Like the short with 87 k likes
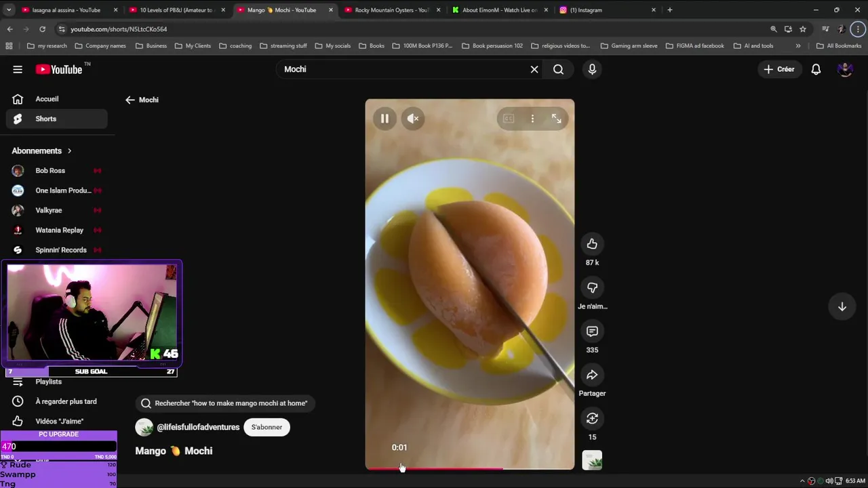This screenshot has width=868, height=488. [x=592, y=244]
